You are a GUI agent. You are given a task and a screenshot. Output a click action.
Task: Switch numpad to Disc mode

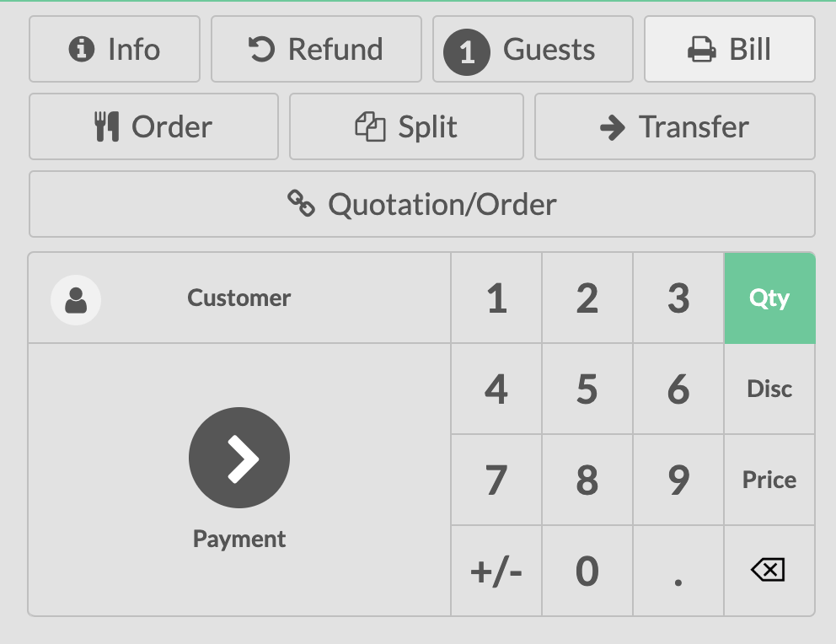point(769,389)
